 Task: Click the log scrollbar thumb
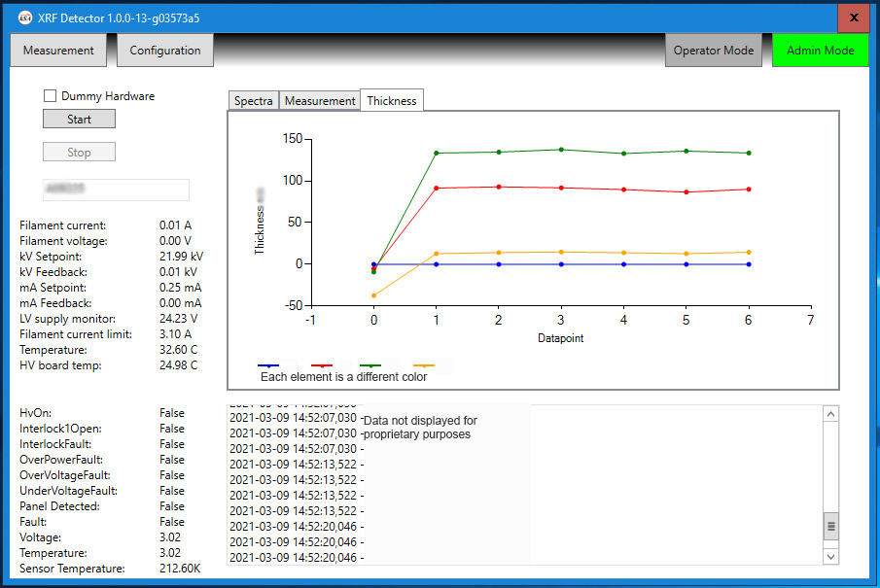830,526
